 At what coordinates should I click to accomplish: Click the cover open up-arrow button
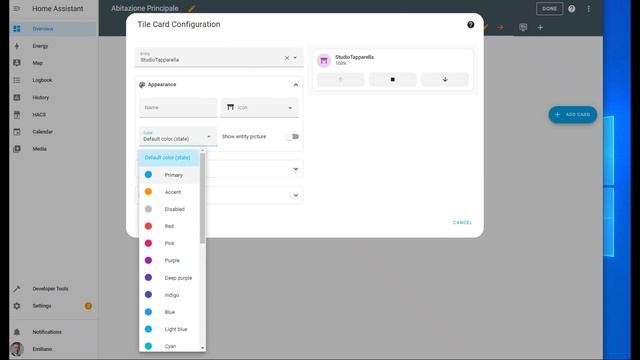click(x=340, y=80)
